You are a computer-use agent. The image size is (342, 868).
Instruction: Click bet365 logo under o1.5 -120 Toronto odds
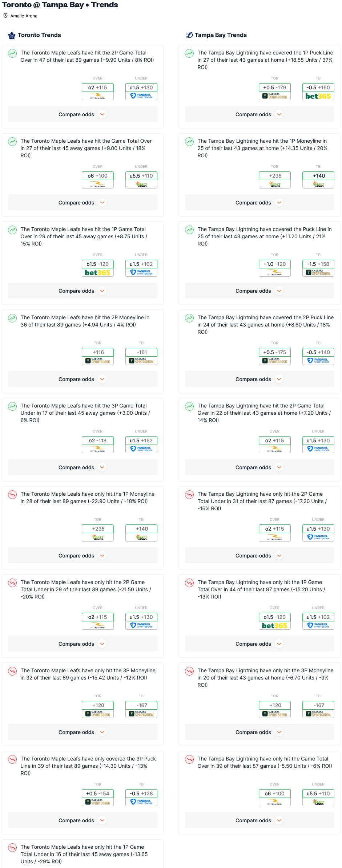coord(97,273)
